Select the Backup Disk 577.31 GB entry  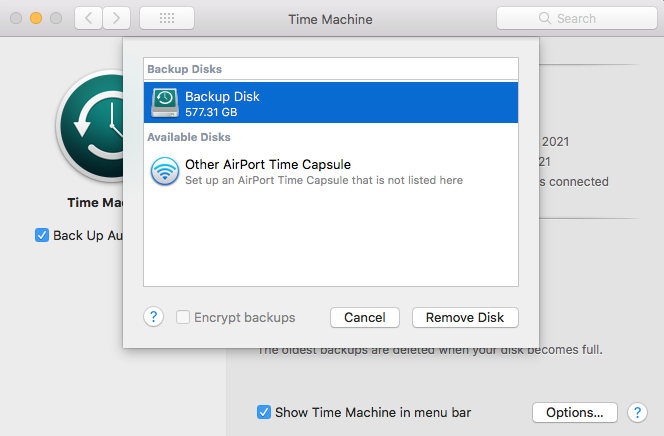tap(330, 102)
